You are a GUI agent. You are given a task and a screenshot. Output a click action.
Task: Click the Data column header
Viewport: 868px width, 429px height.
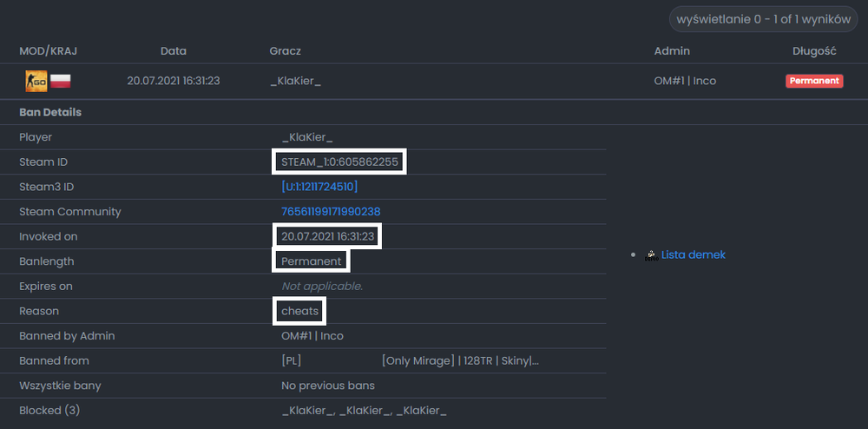174,51
